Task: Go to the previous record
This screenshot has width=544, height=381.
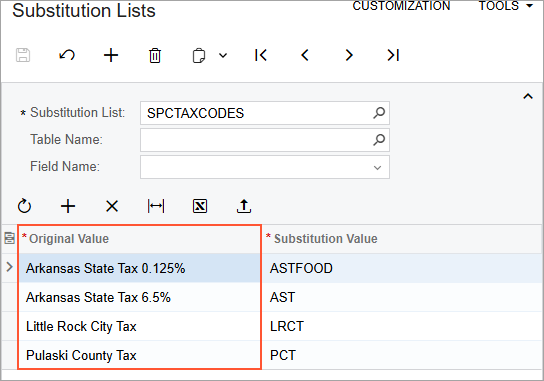Action: [305, 55]
